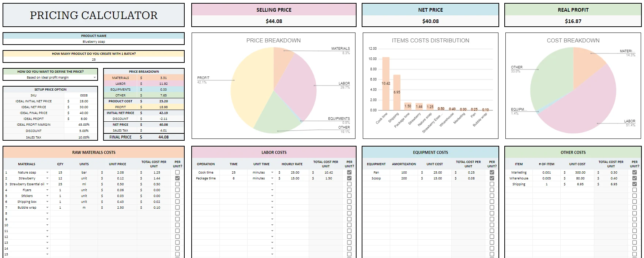
Task: Select the Ideal Profit Margin value 45.00%
Action: [x=84, y=125]
